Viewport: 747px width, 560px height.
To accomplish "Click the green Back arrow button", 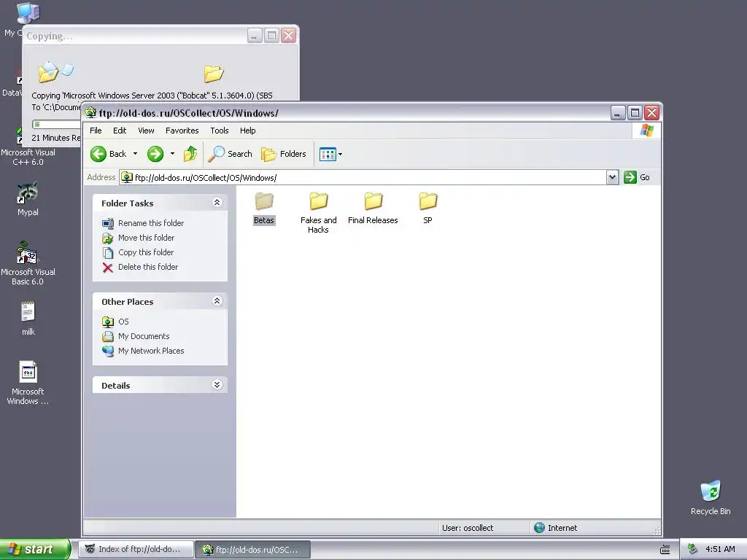I will [98, 154].
